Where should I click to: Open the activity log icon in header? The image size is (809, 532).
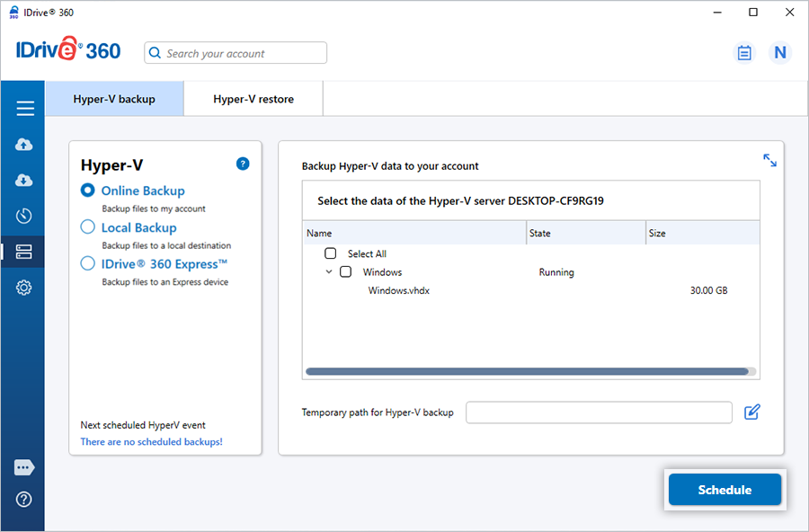(x=744, y=53)
